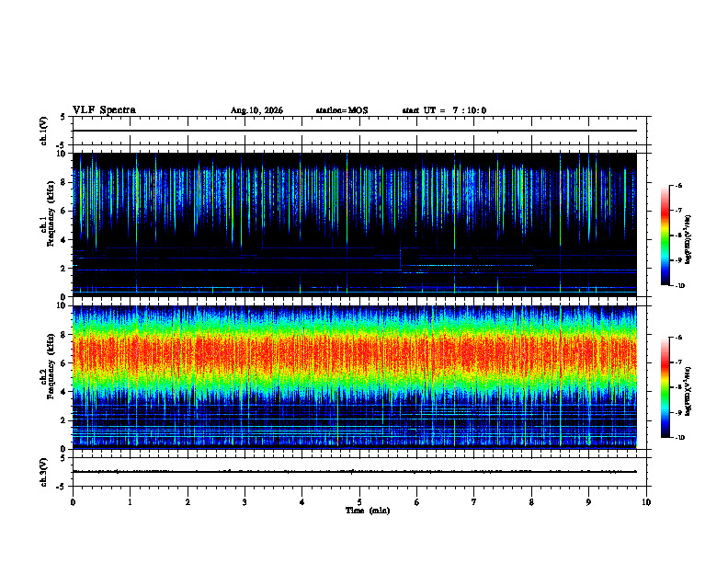Image resolution: width=728 pixels, height=563 pixels.
Task: Click the time axis tick label "1"
Action: pos(130,502)
